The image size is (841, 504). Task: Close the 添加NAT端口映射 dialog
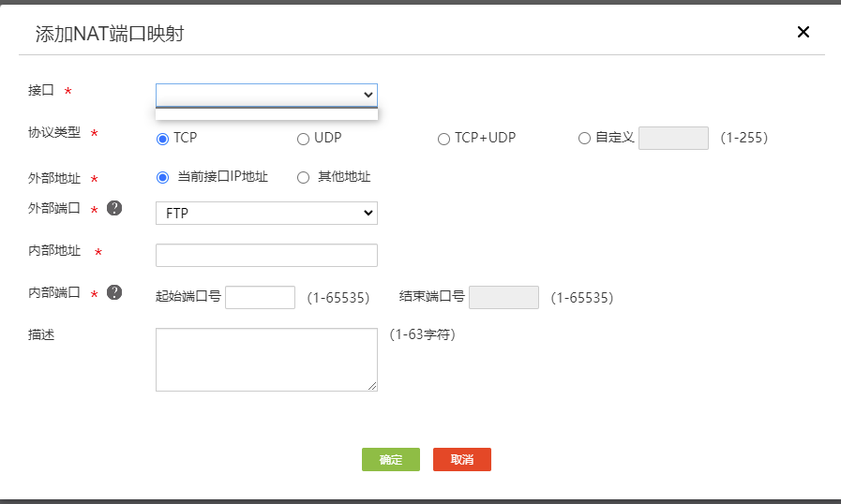point(803,32)
